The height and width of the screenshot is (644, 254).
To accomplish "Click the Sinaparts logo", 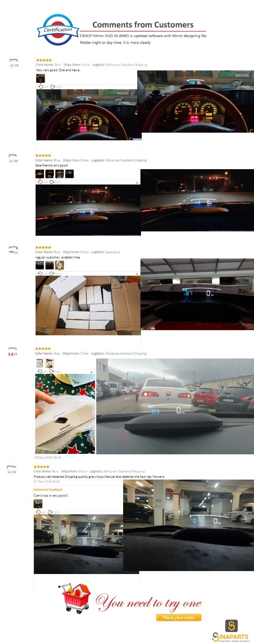I will pos(231,631).
